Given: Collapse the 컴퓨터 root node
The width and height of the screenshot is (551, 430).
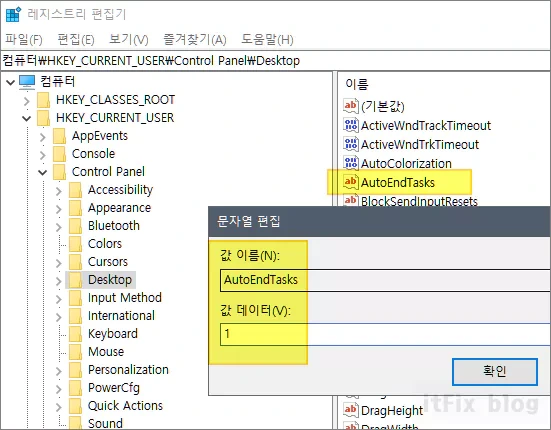Looking at the screenshot, I should click(10, 82).
